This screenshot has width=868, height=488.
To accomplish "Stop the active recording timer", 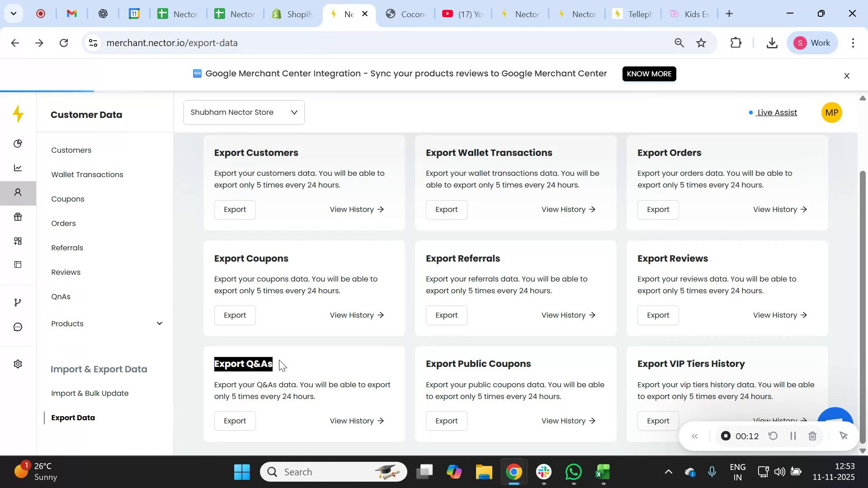I will 726,436.
